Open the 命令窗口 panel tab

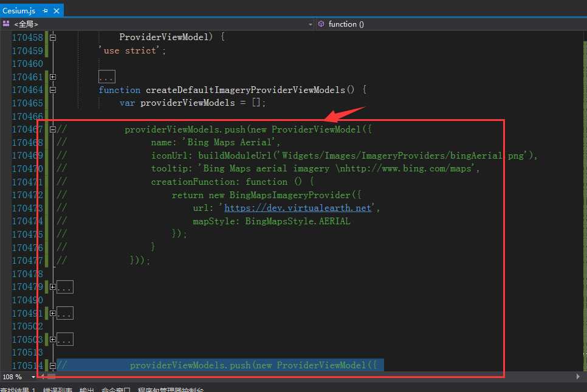tap(115, 390)
